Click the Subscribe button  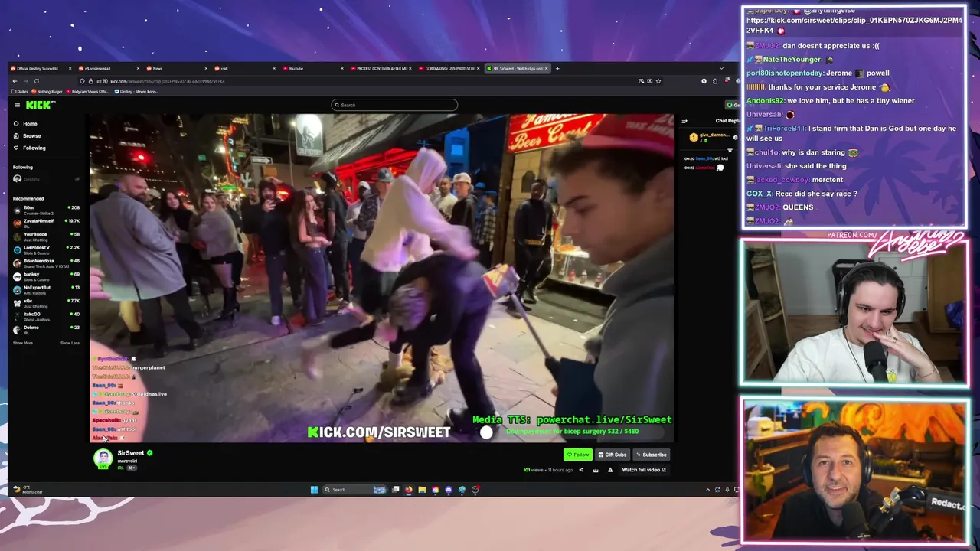click(x=651, y=455)
